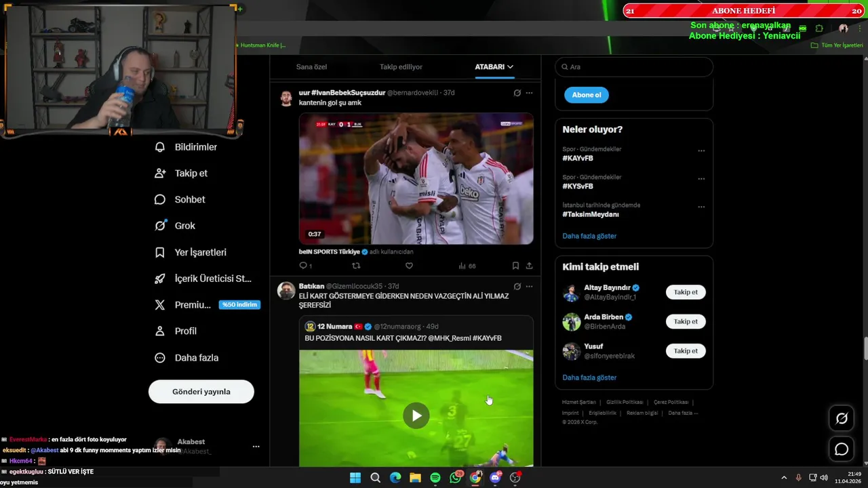Open options for #TaksimMeydanı trend
This screenshot has width=868, height=488.
pyautogui.click(x=701, y=207)
